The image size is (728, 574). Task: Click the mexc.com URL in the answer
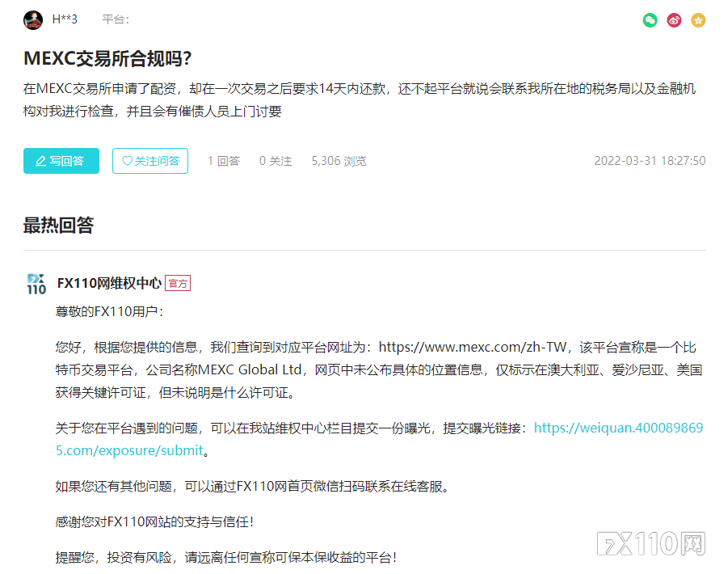click(473, 347)
